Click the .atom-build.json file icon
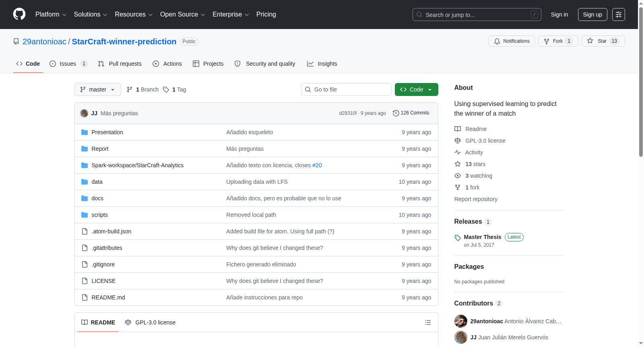This screenshot has height=347, width=644. (x=85, y=231)
